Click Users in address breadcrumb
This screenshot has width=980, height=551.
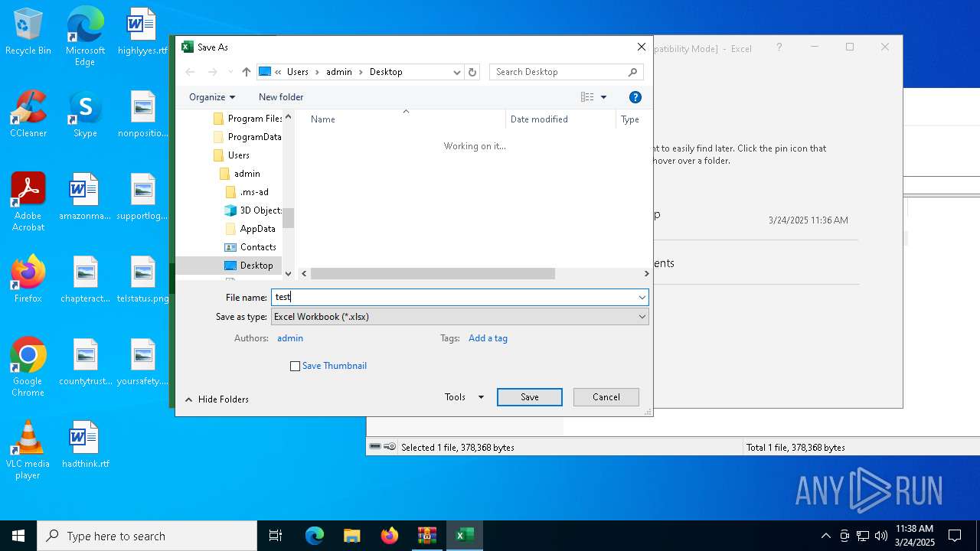298,72
